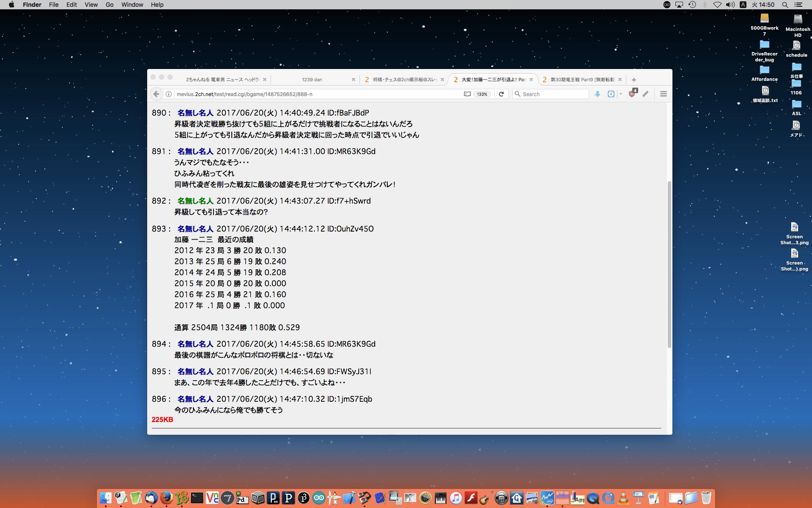Screen dimensions: 812x508
Task: Reload the current page
Action: tap(501, 94)
